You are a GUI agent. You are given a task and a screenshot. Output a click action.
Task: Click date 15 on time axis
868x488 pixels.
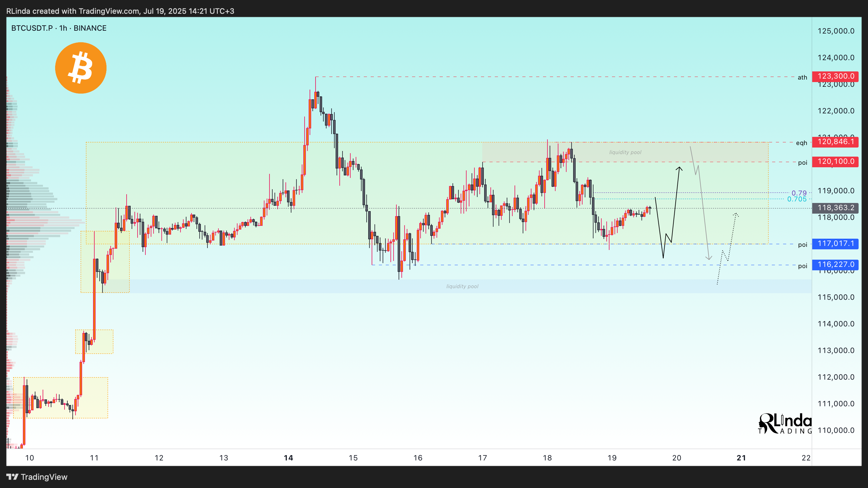(353, 458)
